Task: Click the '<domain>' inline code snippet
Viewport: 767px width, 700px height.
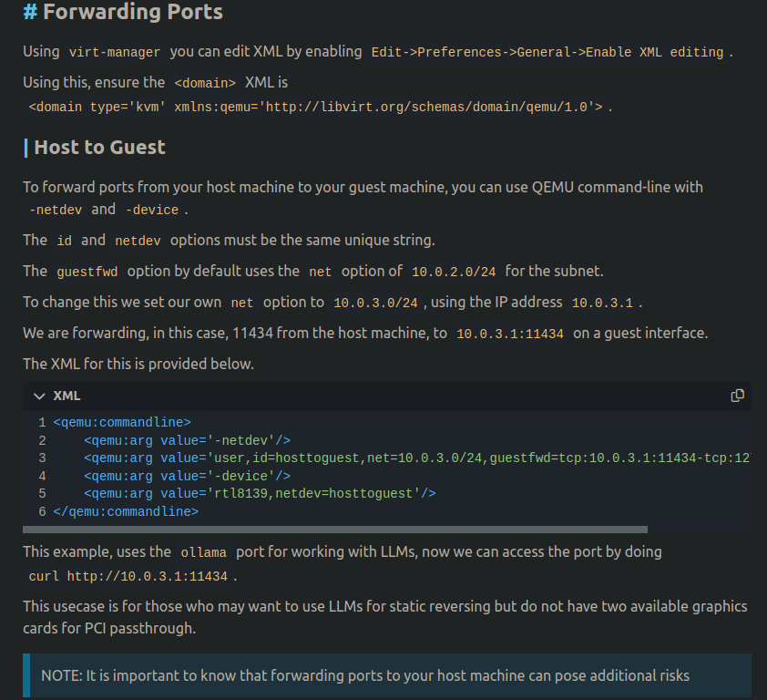Action: 205,83
